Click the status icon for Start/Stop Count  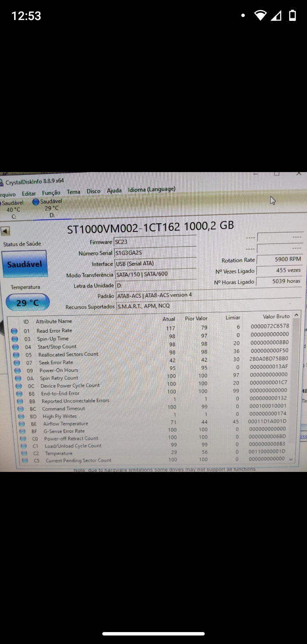(16, 347)
